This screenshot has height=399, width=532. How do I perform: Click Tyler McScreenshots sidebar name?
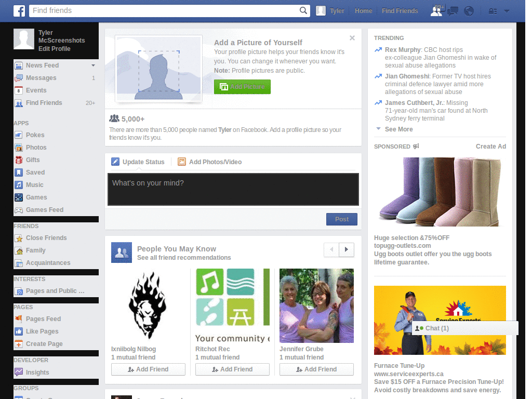[61, 37]
